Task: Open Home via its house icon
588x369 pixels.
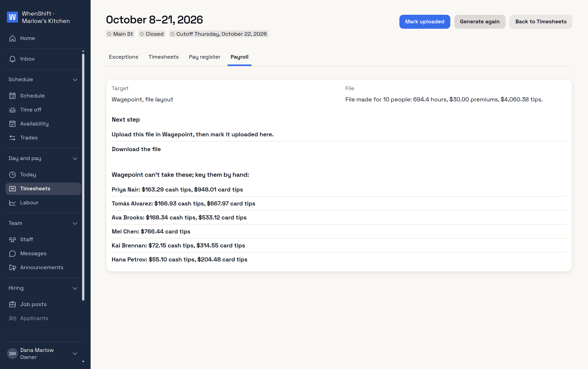Action: click(x=12, y=38)
